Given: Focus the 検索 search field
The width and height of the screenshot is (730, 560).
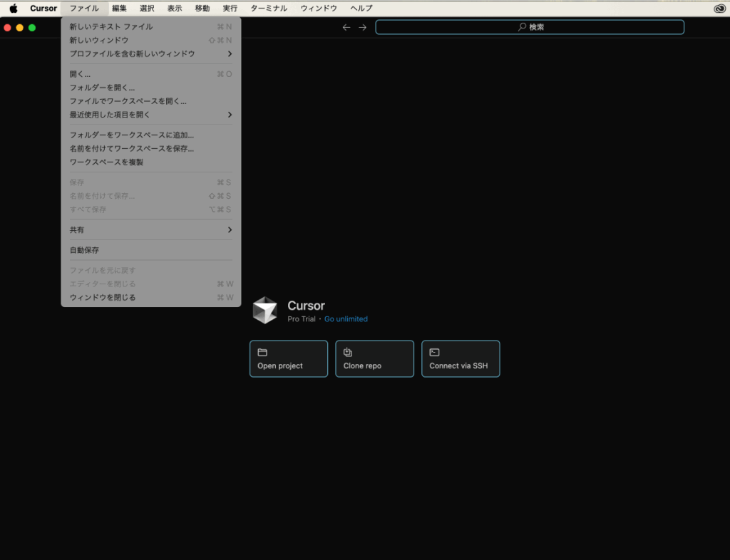Looking at the screenshot, I should tap(530, 27).
